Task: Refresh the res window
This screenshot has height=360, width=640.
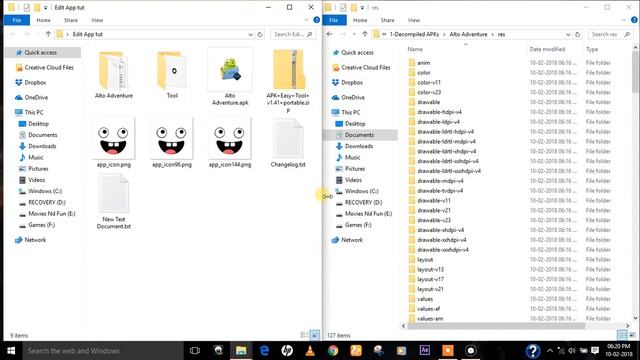Action: click(577, 35)
